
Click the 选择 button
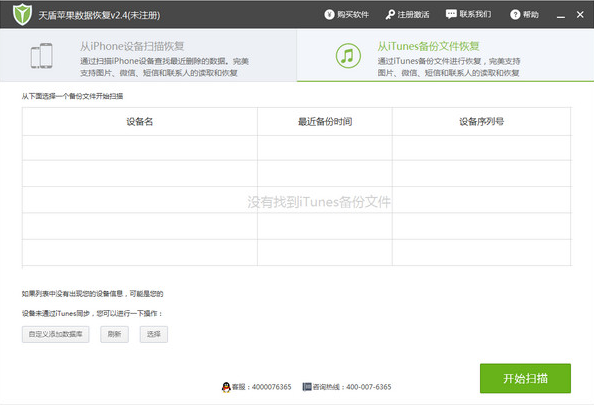pyautogui.click(x=154, y=334)
